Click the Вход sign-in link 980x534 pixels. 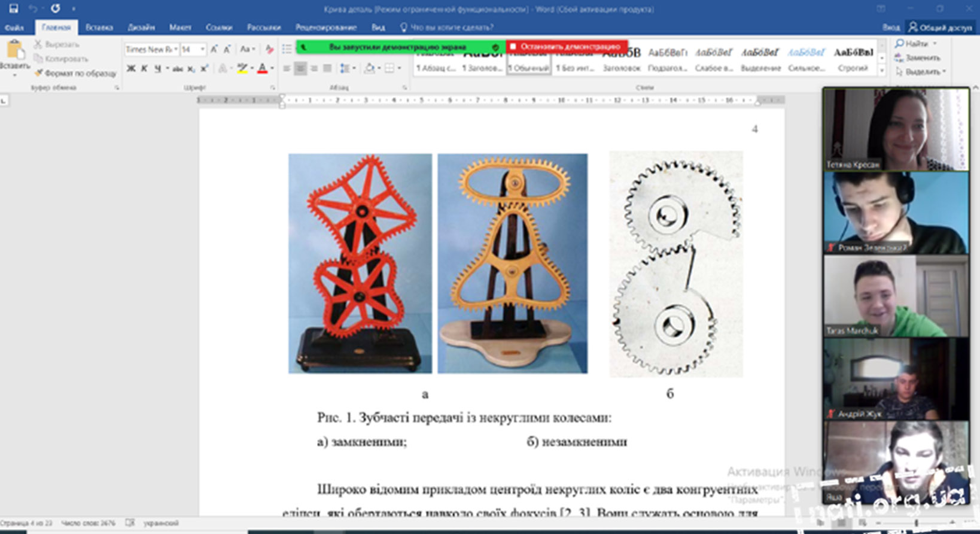click(x=891, y=27)
